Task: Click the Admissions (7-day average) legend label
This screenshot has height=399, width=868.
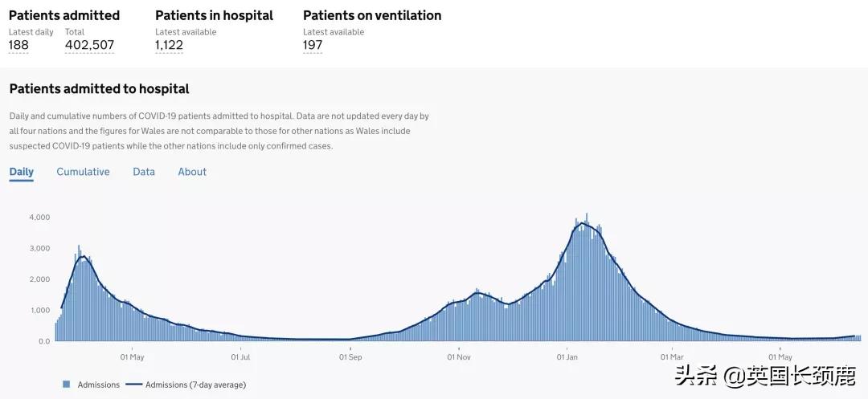Action: tap(195, 385)
